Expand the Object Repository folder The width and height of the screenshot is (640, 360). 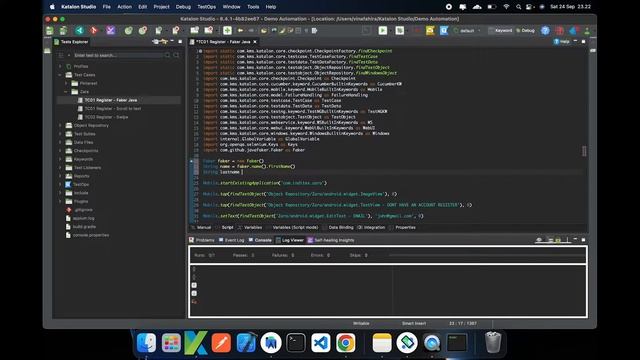point(60,125)
